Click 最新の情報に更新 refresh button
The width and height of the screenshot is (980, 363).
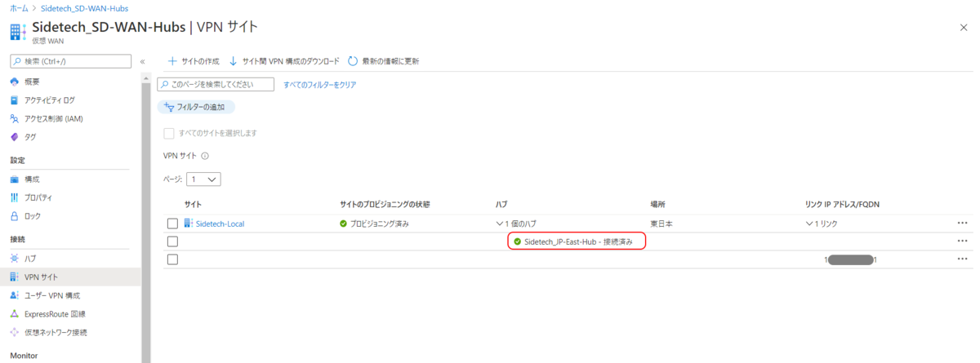point(384,61)
